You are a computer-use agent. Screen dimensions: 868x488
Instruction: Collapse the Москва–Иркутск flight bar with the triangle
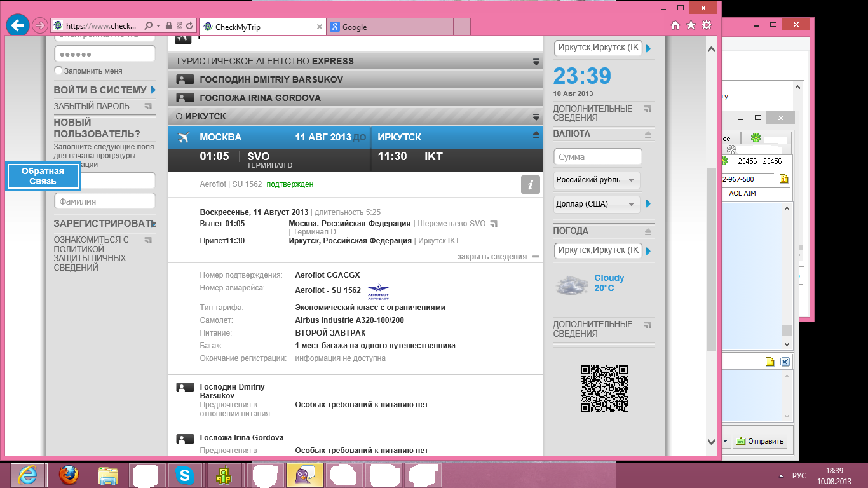[536, 135]
